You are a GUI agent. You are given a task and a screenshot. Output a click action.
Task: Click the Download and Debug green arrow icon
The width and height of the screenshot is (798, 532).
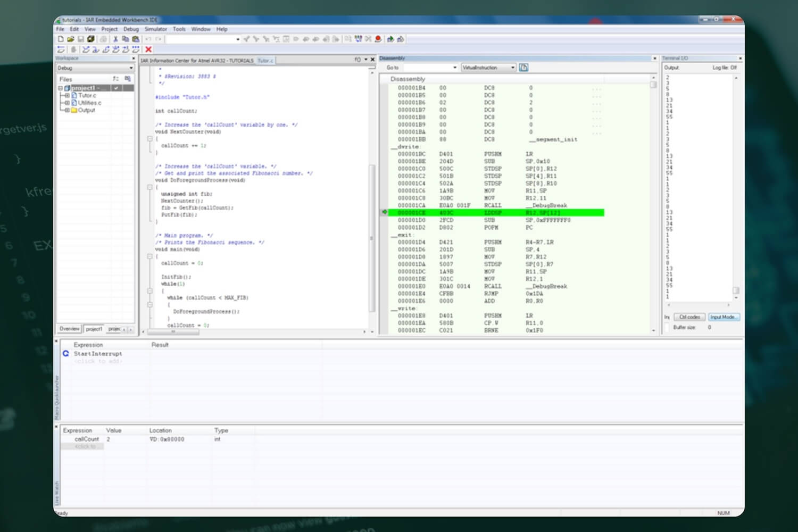click(390, 39)
